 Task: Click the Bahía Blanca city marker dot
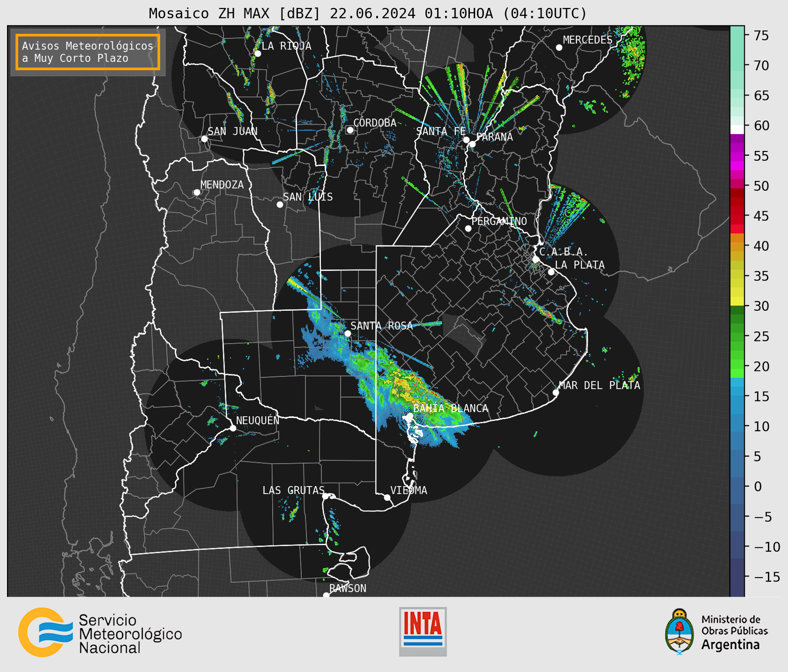click(x=410, y=416)
